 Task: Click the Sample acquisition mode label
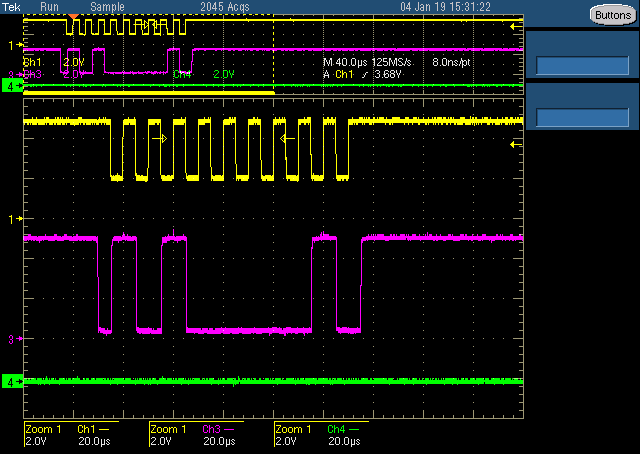pos(107,7)
